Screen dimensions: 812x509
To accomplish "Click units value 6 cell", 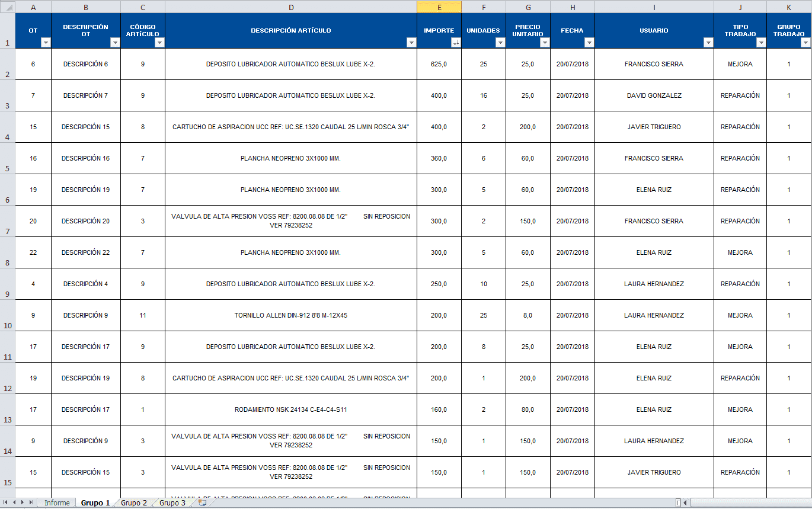I will [x=484, y=158].
